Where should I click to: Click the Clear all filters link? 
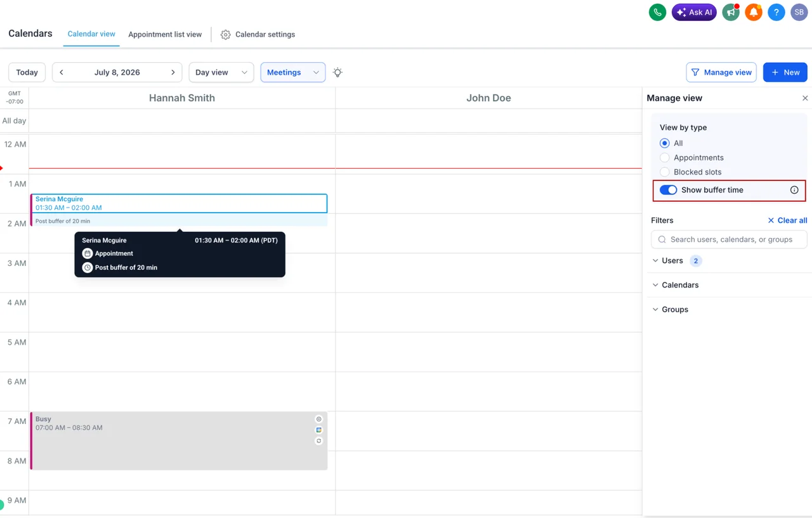point(787,220)
